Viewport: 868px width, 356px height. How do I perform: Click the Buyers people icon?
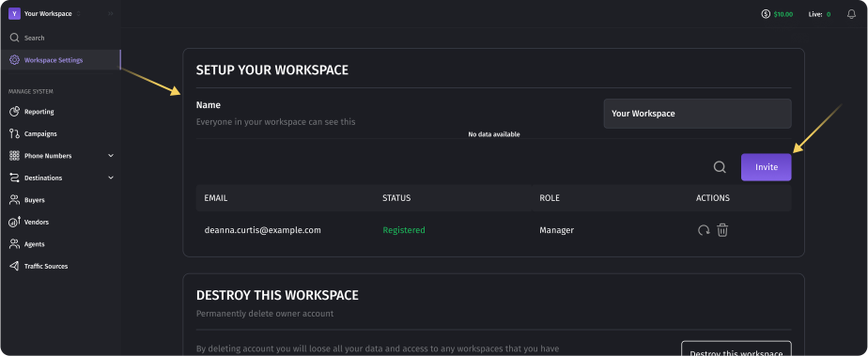pos(14,200)
